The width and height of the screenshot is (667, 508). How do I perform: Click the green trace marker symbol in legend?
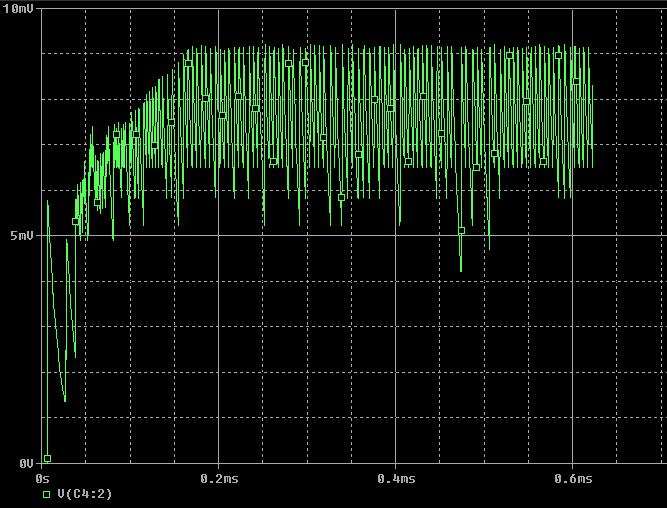pyautogui.click(x=46, y=494)
